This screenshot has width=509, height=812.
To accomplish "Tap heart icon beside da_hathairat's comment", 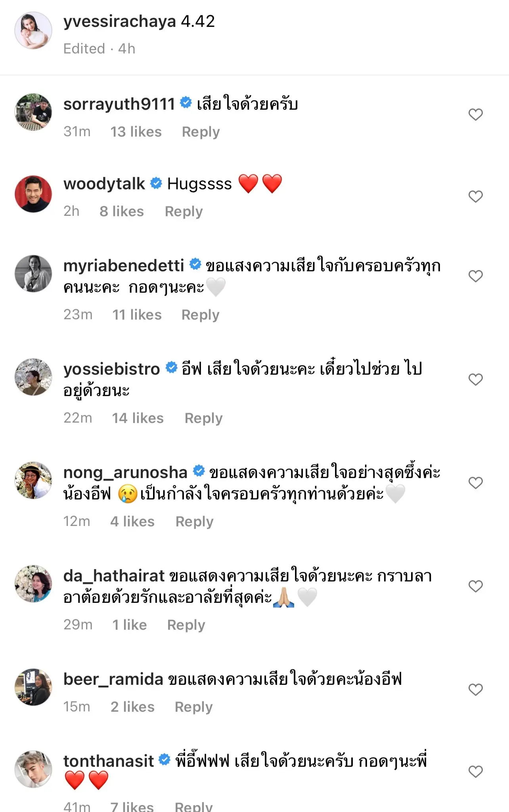I will (475, 586).
